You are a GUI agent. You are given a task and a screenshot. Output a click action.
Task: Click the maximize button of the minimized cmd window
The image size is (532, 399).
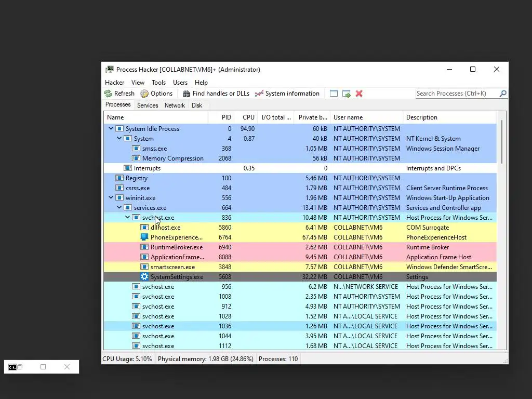tap(43, 367)
